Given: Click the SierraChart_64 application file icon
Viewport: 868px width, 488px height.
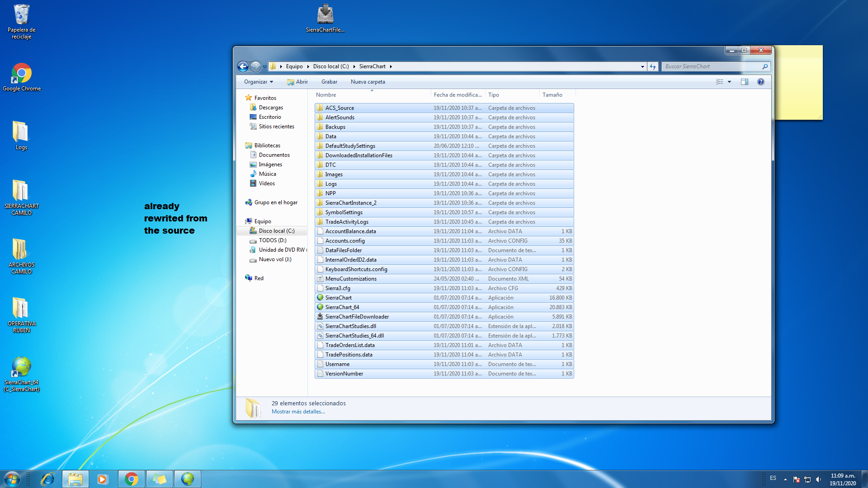Looking at the screenshot, I should [x=320, y=307].
